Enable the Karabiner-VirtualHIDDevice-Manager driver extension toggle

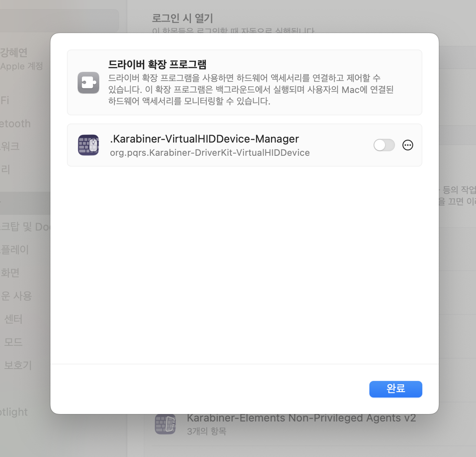click(384, 145)
